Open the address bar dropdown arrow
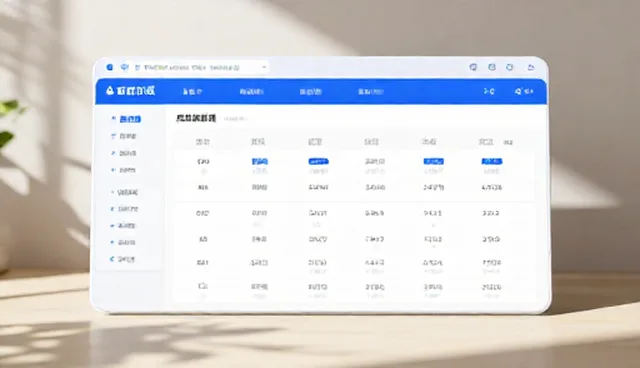The image size is (640, 368). [x=264, y=67]
